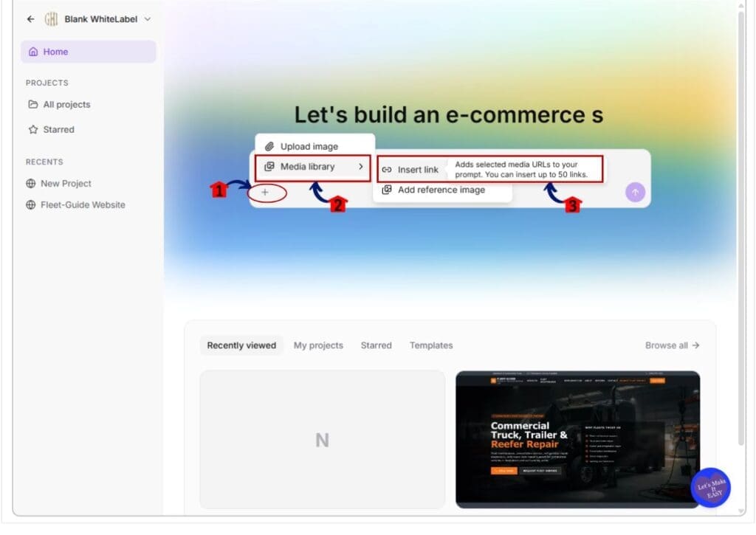756x535 pixels.
Task: Click the back arrow beside Blank WhiteLabel
Action: (31, 18)
